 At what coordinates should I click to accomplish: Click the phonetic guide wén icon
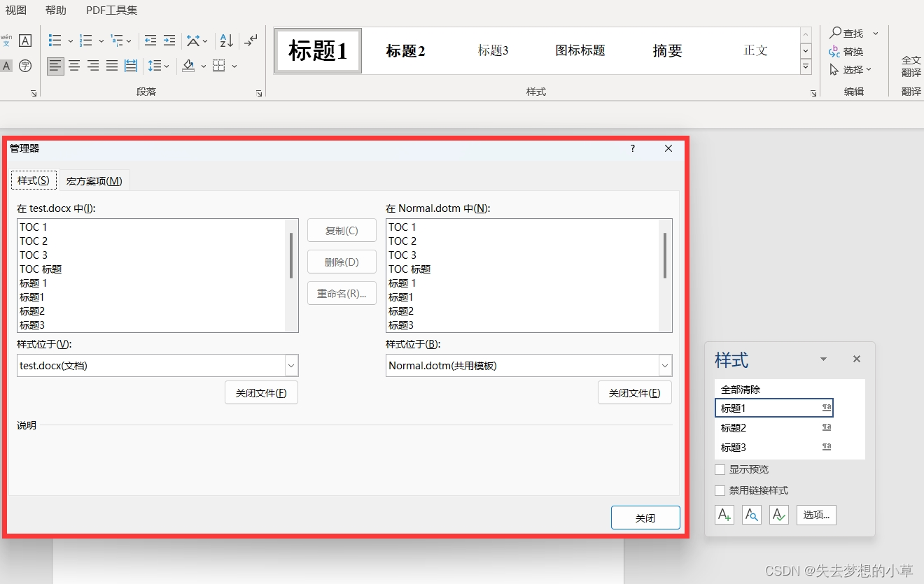click(6, 41)
